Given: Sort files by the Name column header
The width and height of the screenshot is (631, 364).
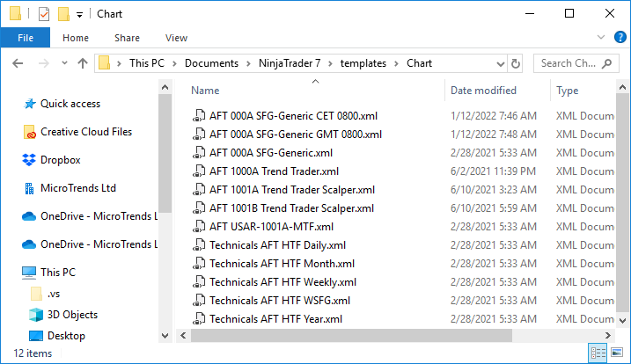Looking at the screenshot, I should click(x=205, y=91).
